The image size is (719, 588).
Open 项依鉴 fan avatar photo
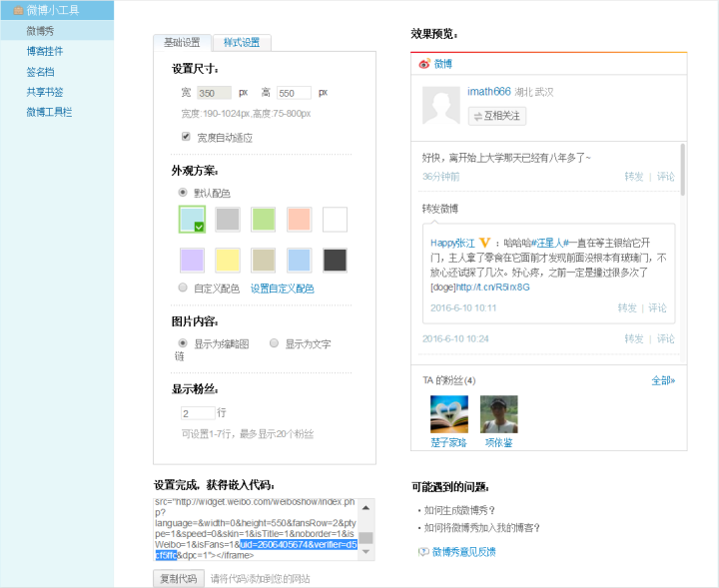[x=499, y=414]
